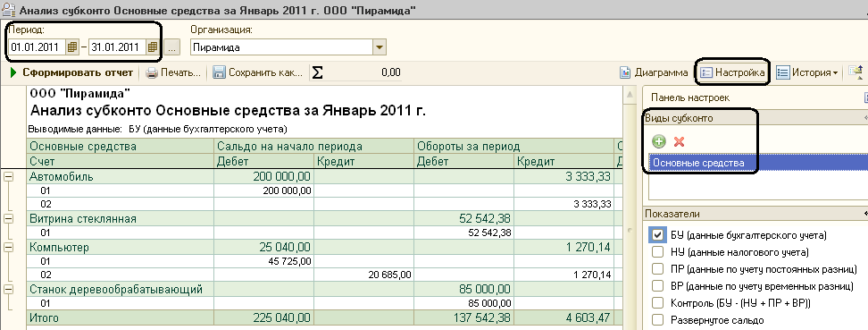Image resolution: width=868 pixels, height=330 pixels.
Task: Click into the Пирамида organization field
Action: coord(281,47)
